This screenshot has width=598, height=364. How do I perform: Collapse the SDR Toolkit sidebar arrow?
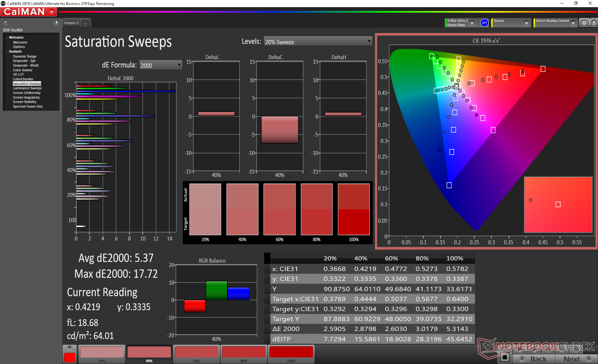(x=56, y=22)
